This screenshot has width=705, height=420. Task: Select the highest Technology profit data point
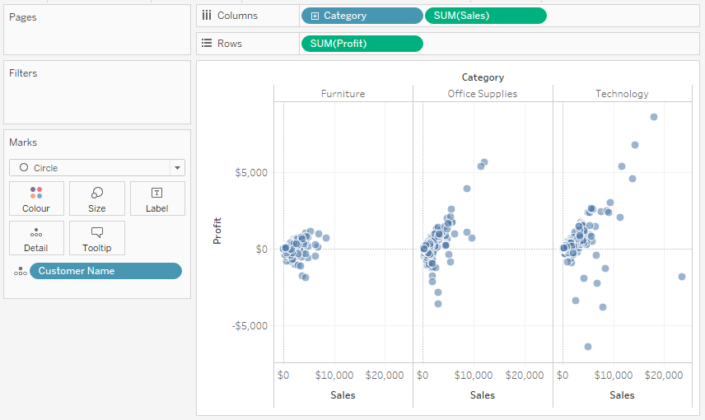coord(654,117)
